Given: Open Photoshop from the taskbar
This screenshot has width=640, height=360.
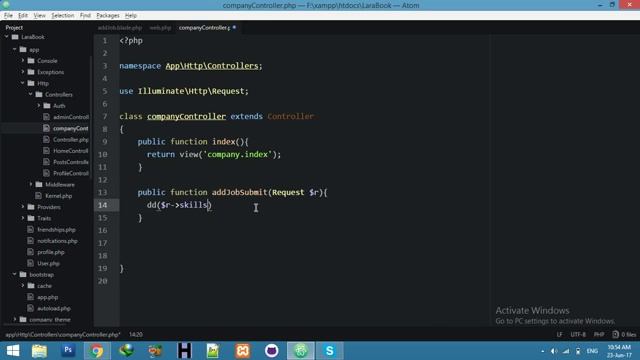Looking at the screenshot, I should point(68,350).
